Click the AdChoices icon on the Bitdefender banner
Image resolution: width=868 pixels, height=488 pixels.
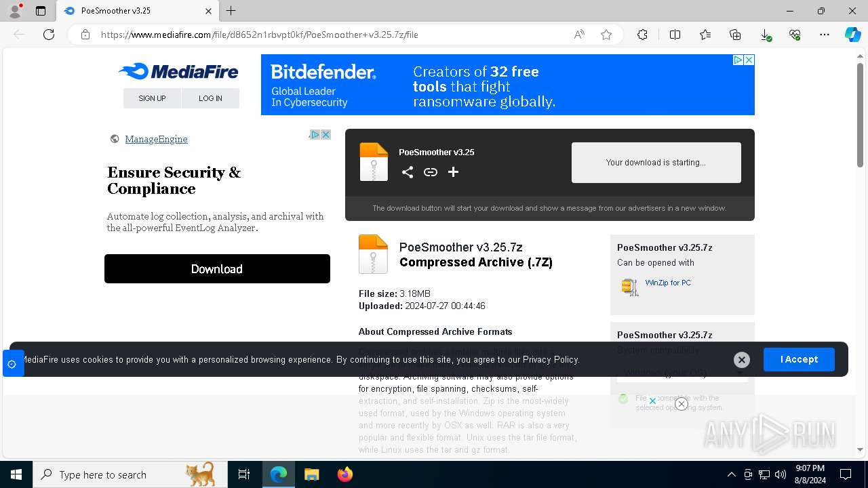point(738,60)
